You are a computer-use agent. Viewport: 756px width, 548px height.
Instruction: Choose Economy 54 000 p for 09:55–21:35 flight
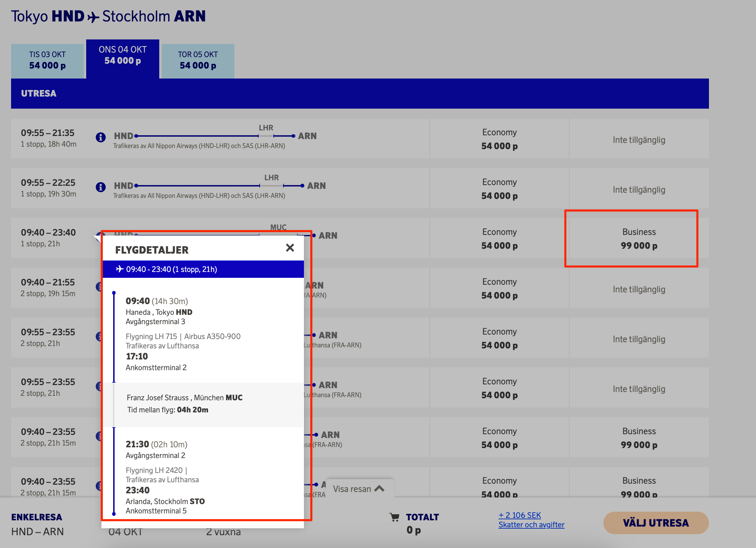coord(499,139)
